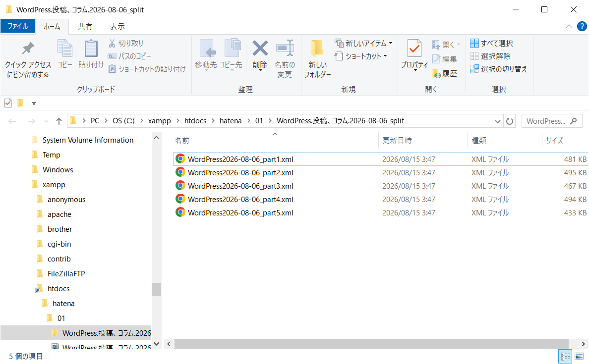
Task: Select the hatena tree folder
Action: [63, 303]
